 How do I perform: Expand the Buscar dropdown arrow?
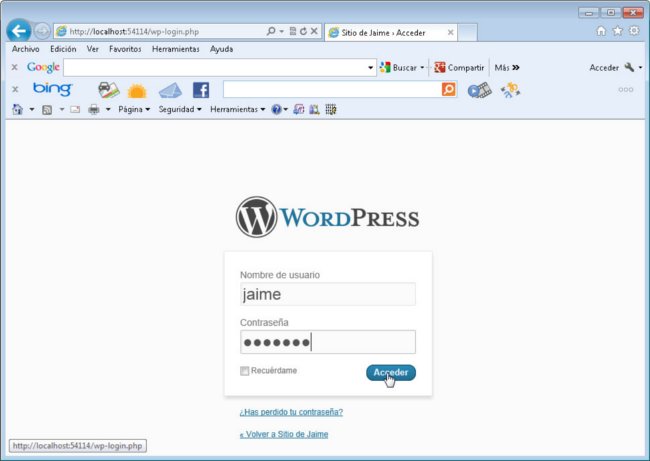(x=422, y=67)
